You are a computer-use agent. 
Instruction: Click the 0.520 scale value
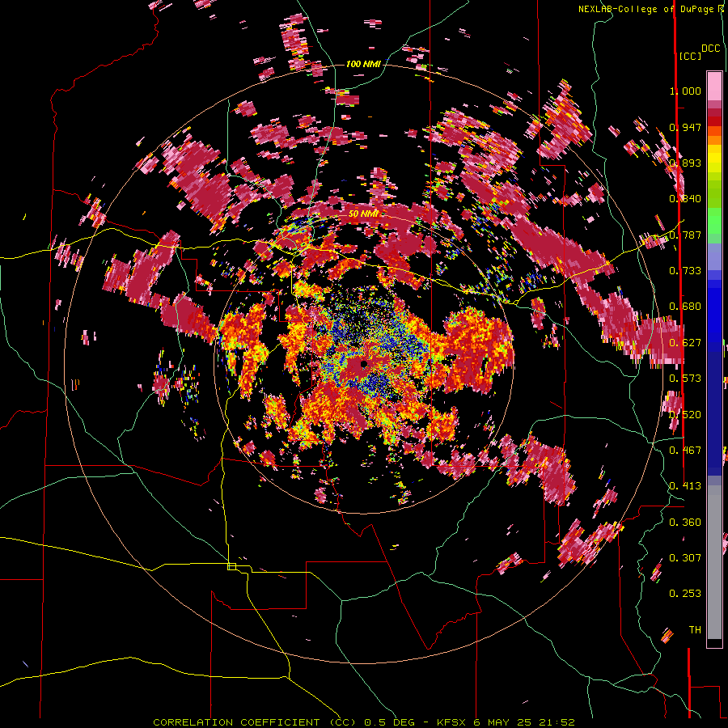685,415
